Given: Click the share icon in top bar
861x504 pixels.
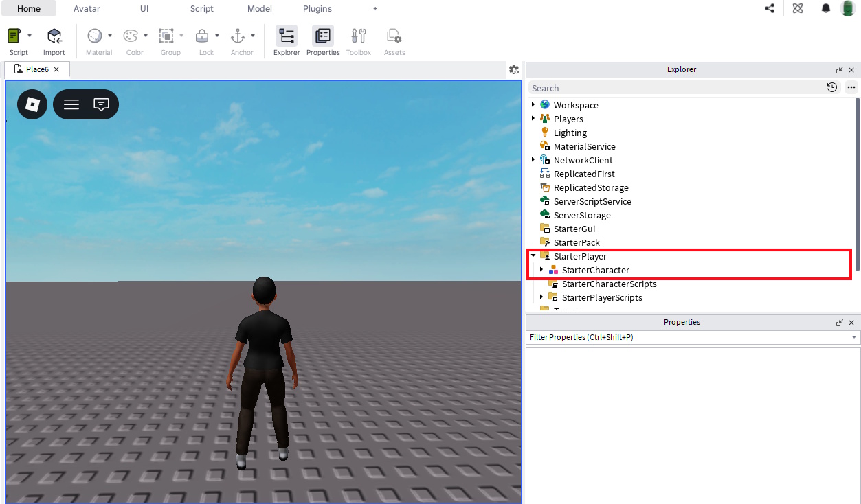Looking at the screenshot, I should [x=769, y=9].
